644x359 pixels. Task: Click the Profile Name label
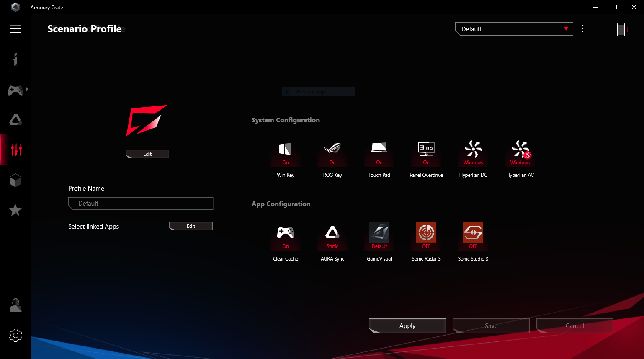coord(86,189)
